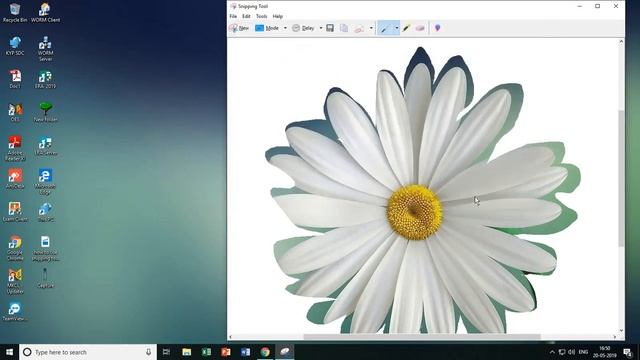Select the OES desktop icon
The height and width of the screenshot is (360, 640).
[x=15, y=112]
